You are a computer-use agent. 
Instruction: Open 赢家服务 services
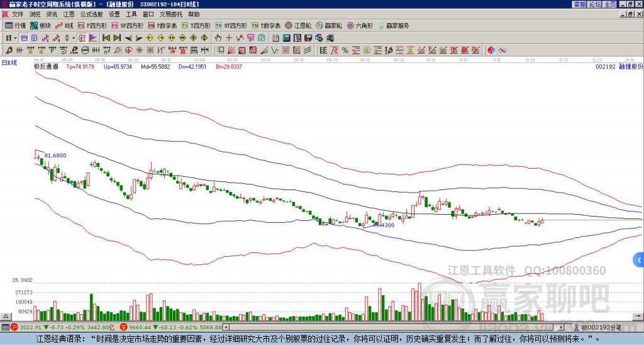[x=394, y=25]
